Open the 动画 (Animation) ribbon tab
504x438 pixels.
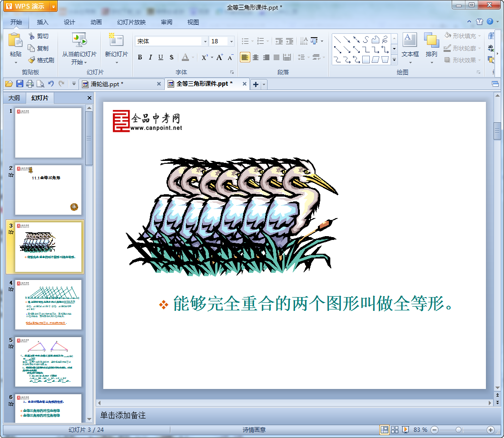click(x=96, y=22)
